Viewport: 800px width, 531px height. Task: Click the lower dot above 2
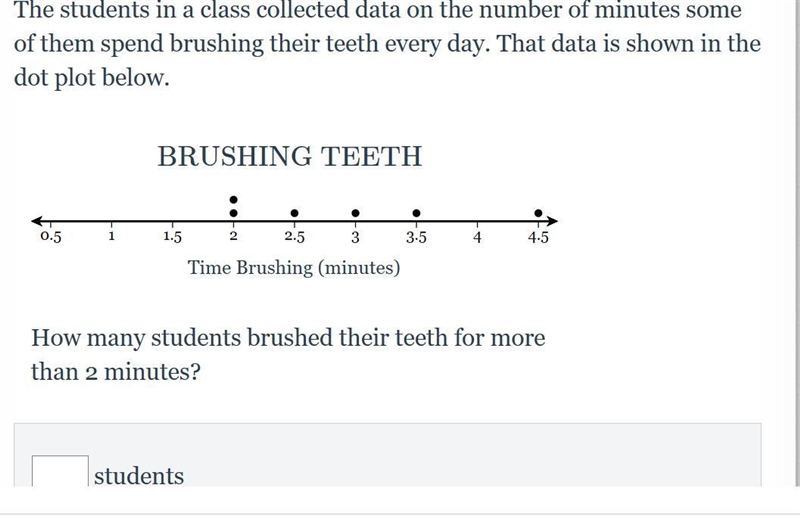234,213
